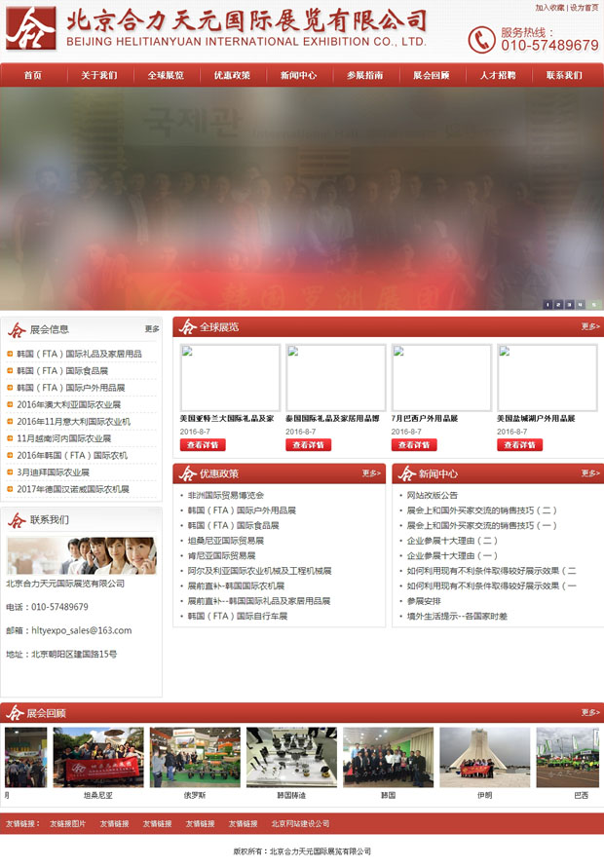Screen dimensions: 604x868
Task: Expand 更多 in the 展会信息 panel
Action: point(152,329)
